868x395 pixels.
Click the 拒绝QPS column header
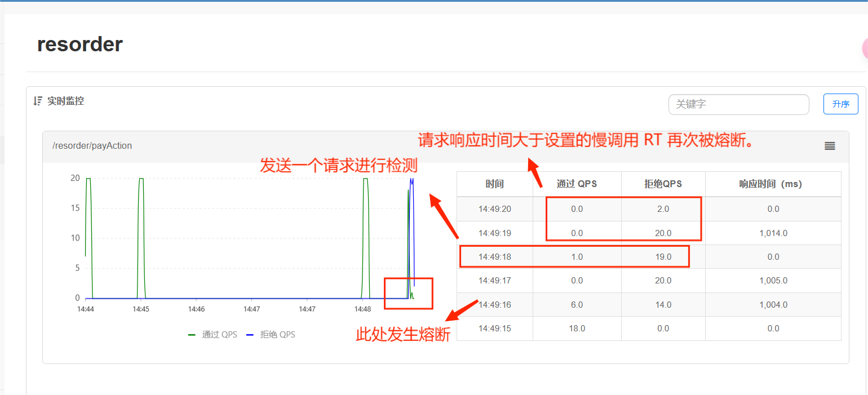663,184
